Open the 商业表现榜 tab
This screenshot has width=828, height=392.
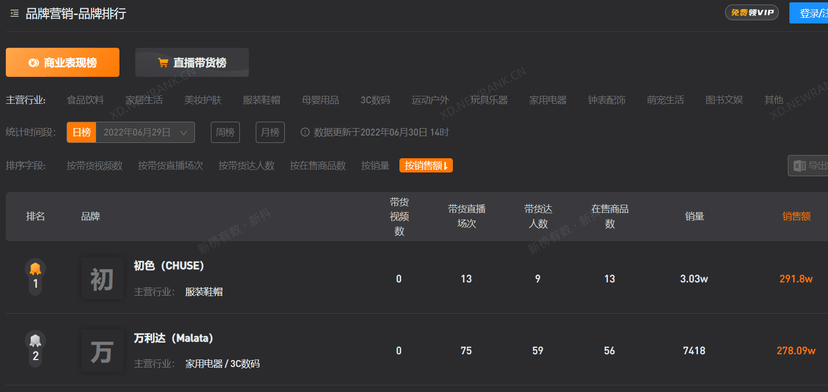[62, 62]
